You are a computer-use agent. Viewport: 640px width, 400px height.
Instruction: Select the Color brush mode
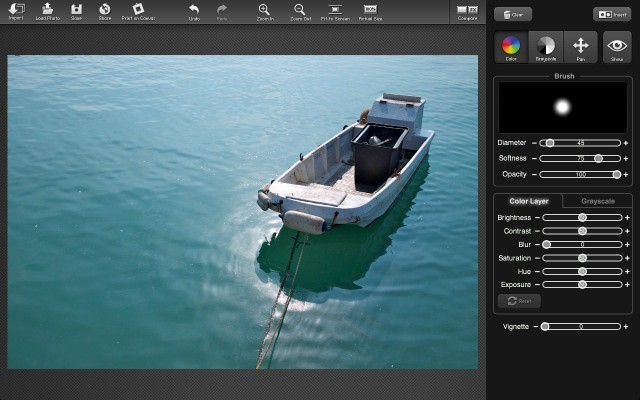(x=511, y=47)
